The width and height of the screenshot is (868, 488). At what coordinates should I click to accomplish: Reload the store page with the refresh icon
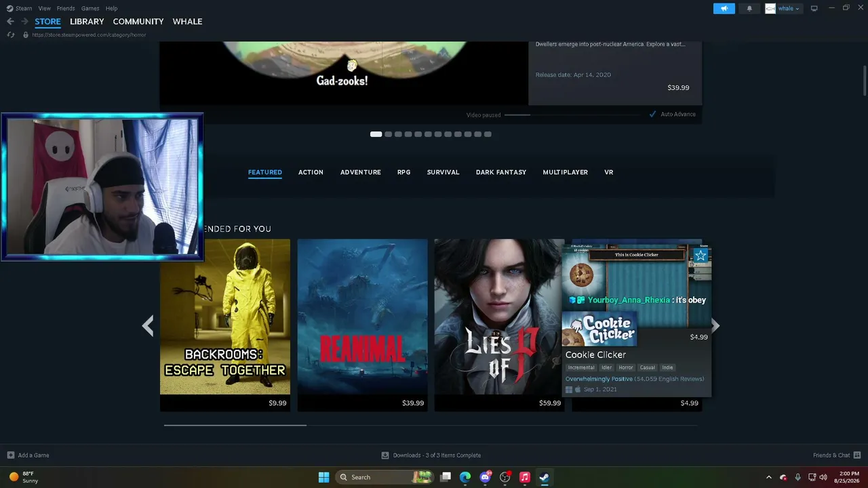pos(11,35)
